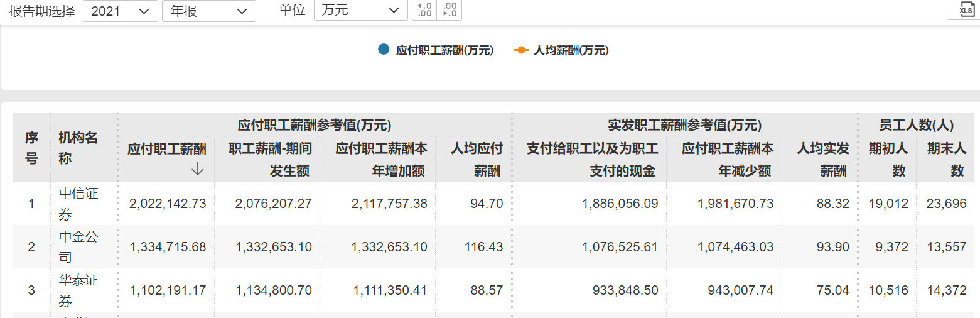This screenshot has height=318, width=980.
Task: Click value 1,981,670.73 in 中信证券 row
Action: coord(735,204)
